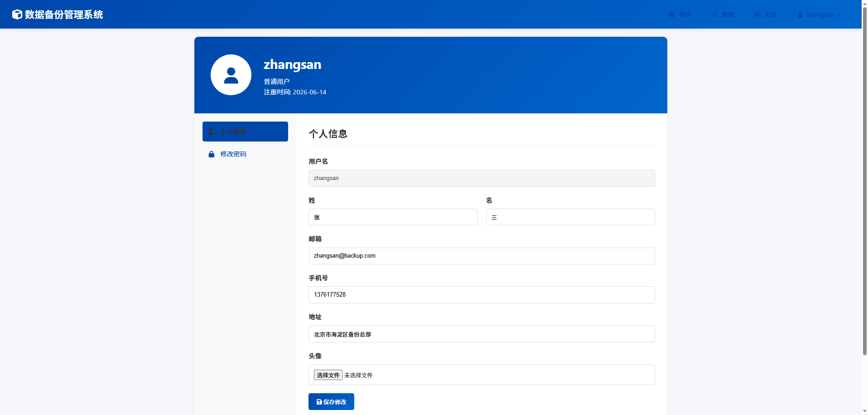Expand the zhangsan account dropdown
The width and height of the screenshot is (868, 415).
(819, 15)
